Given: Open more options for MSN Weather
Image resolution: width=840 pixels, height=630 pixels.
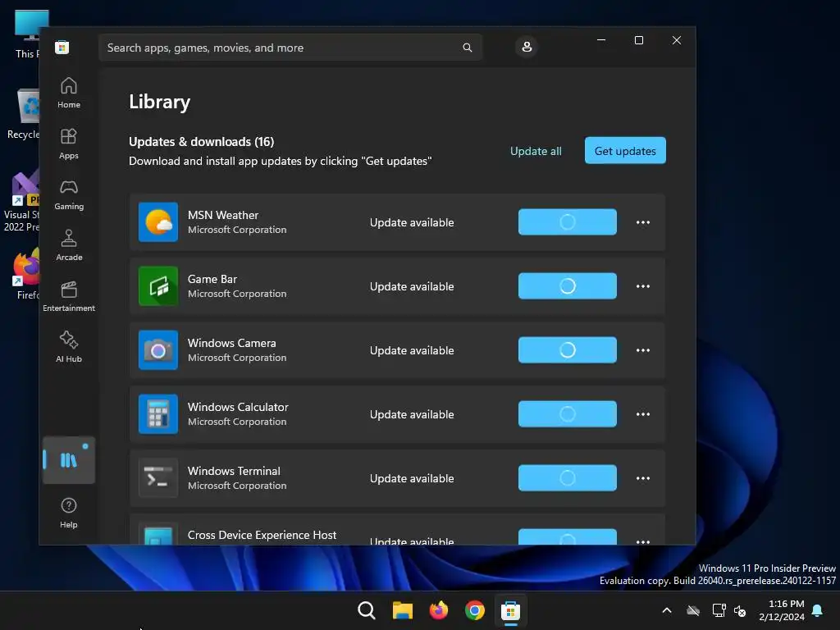Looking at the screenshot, I should (x=643, y=222).
